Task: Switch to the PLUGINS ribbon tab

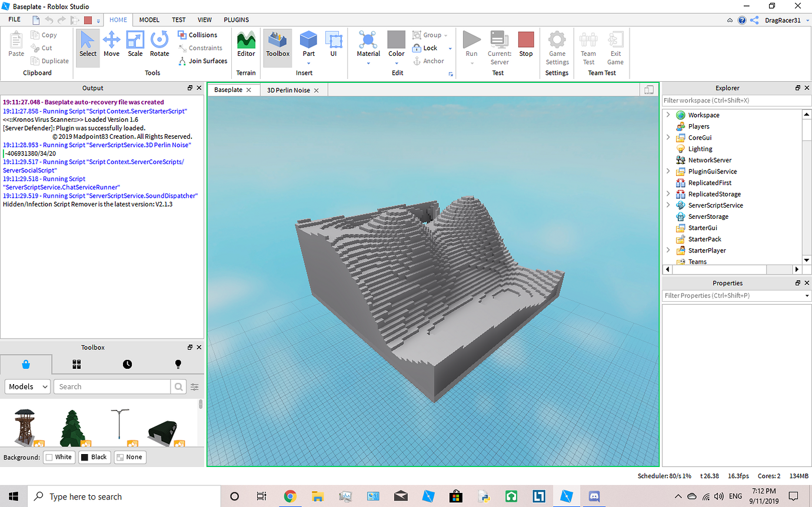Action: tap(237, 19)
